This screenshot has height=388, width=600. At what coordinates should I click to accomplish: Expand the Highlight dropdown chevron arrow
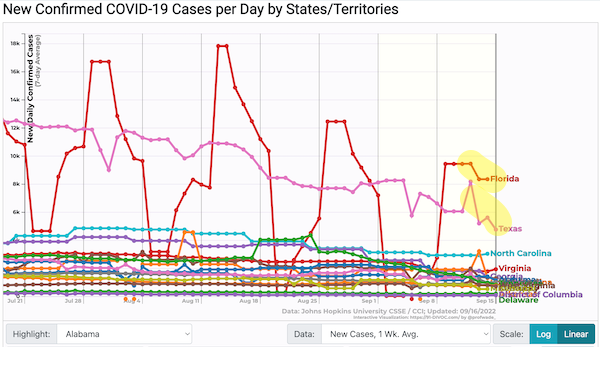(x=187, y=334)
